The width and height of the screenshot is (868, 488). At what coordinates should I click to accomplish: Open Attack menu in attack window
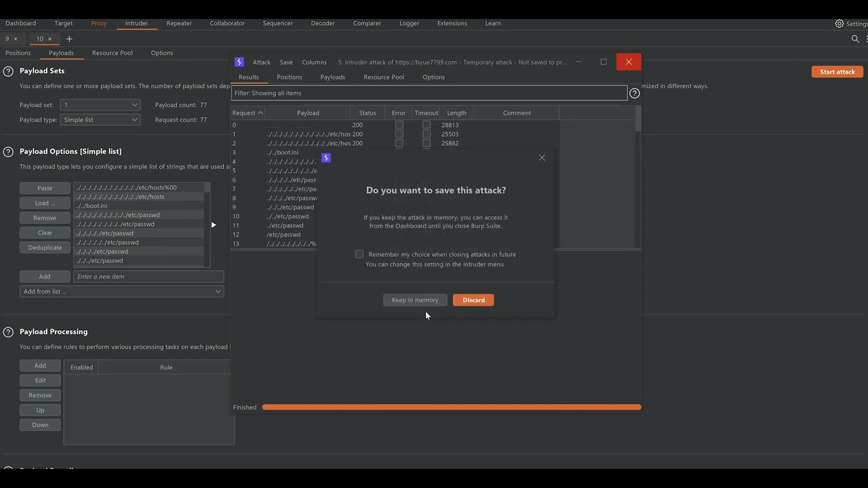(262, 62)
